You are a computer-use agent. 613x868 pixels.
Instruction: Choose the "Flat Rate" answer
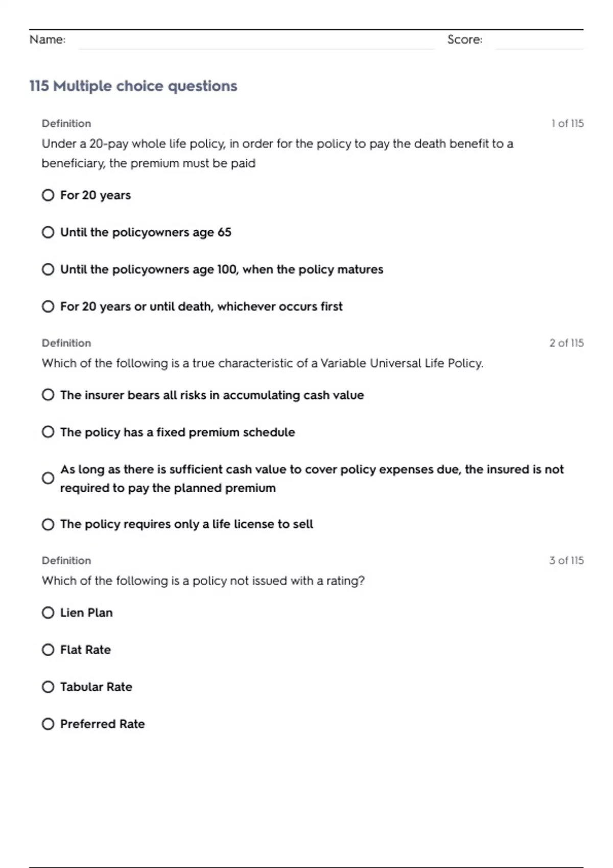(48, 649)
